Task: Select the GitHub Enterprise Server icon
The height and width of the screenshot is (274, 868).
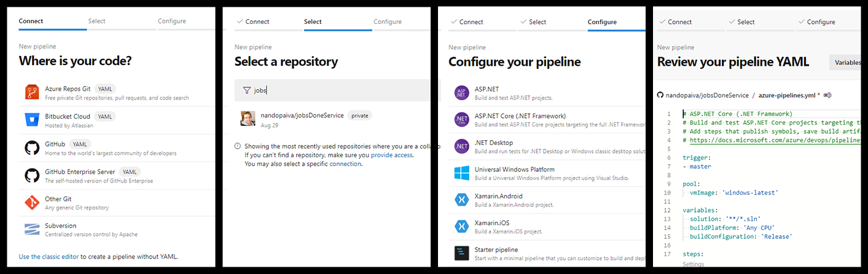Action: coord(32,176)
